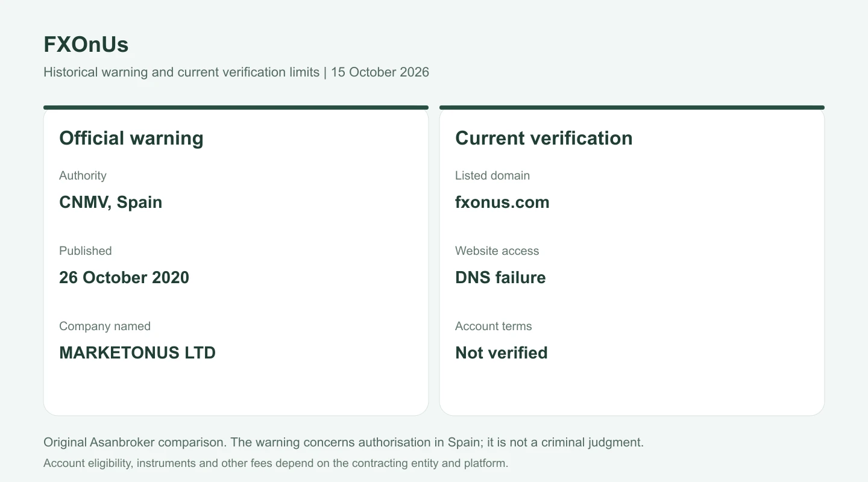Click the Current verification card heading
This screenshot has width=868, height=482.
click(544, 139)
